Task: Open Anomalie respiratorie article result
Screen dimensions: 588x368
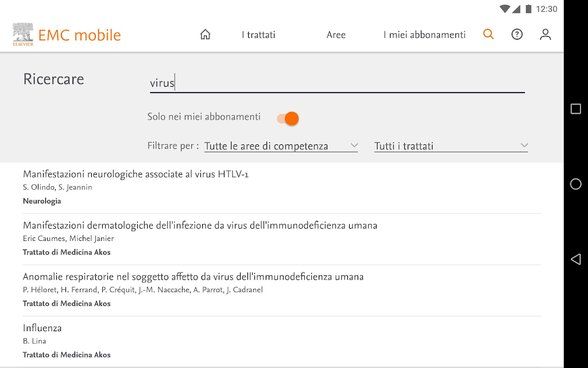Action: click(281, 290)
